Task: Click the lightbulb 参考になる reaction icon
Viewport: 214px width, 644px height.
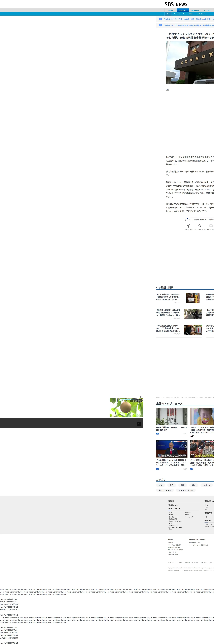Action: point(188,226)
